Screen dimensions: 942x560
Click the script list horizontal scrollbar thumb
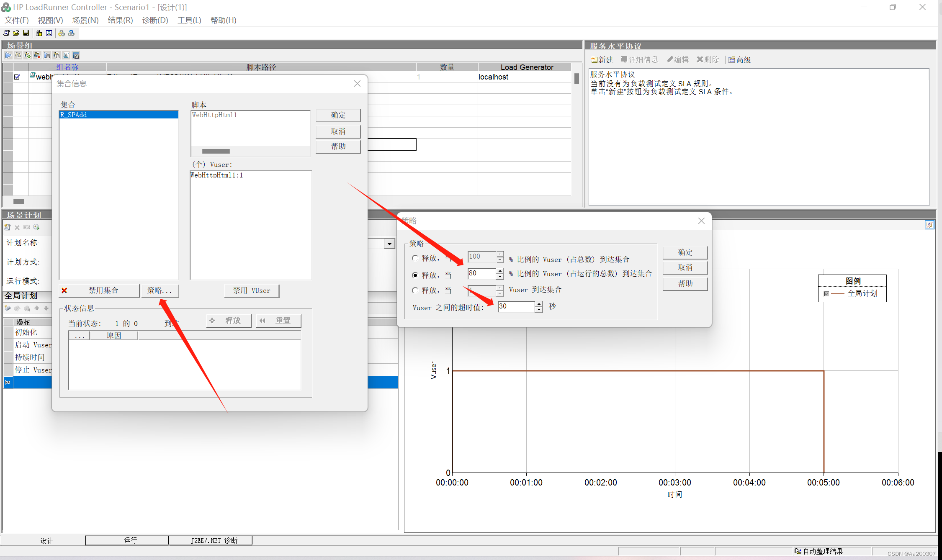tap(216, 152)
